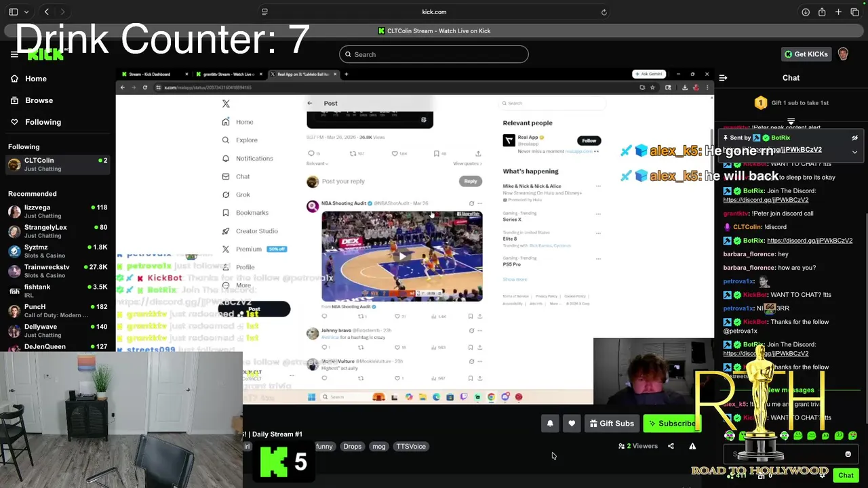Expand the Relevant reply sort dropdown
The image size is (868, 488).
[x=317, y=163]
